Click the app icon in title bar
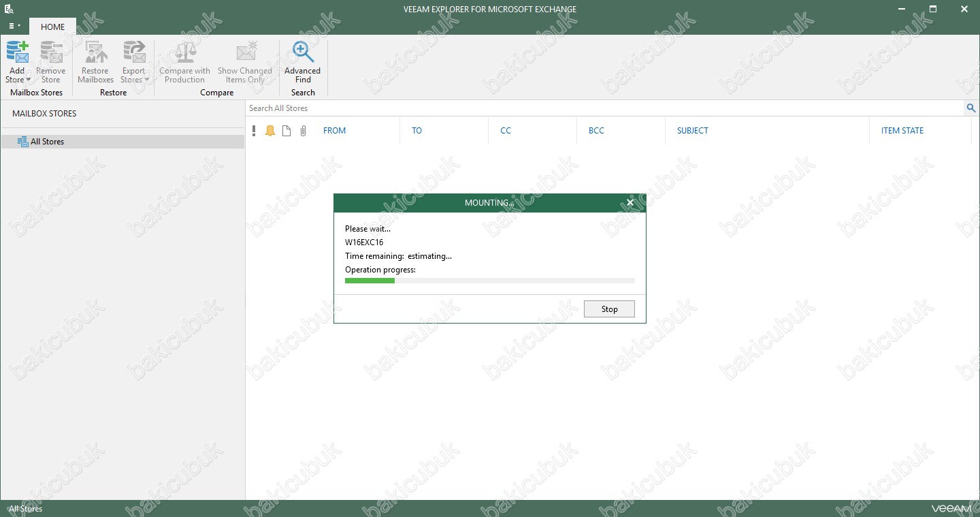 [9, 10]
